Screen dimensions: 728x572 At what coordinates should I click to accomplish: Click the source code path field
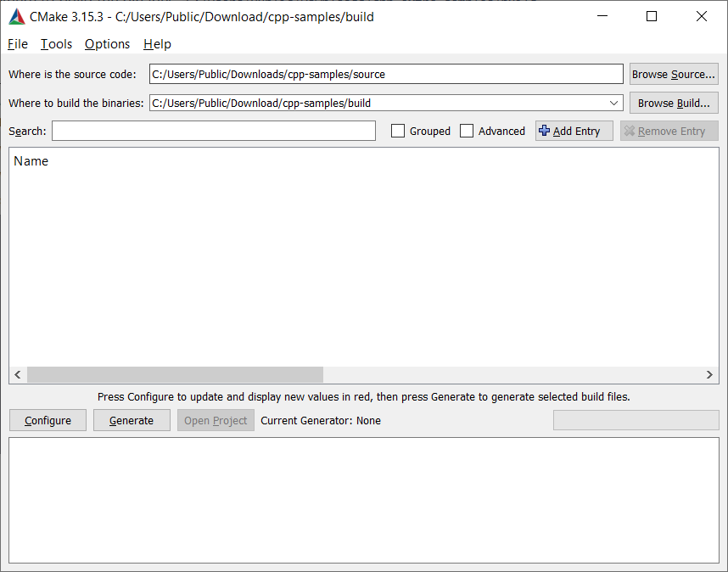pos(386,75)
